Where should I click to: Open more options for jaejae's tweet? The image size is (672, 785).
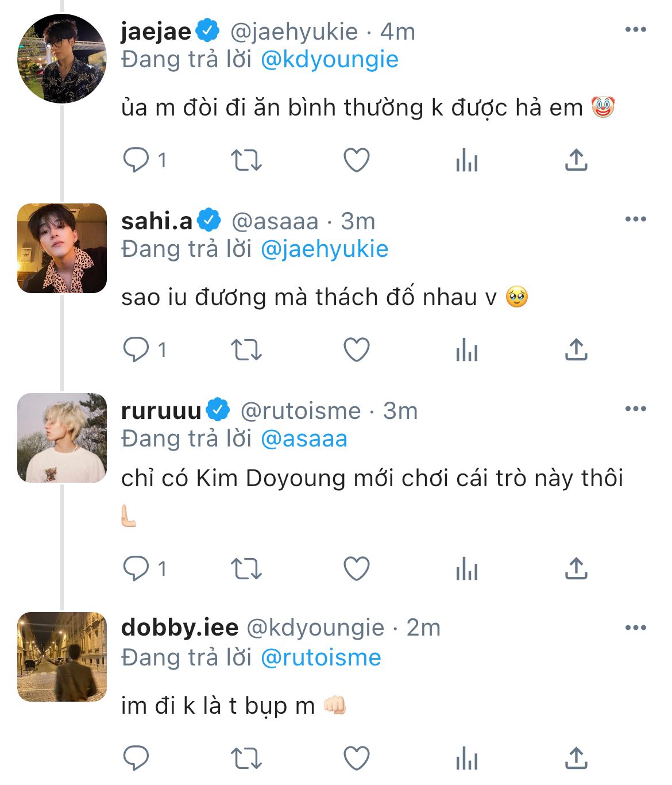point(635,30)
